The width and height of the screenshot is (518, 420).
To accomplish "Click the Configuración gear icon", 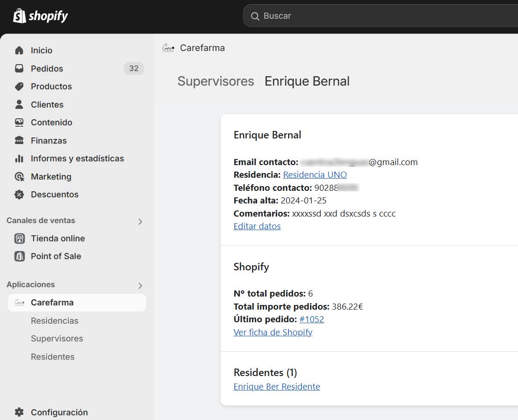I will click(19, 412).
